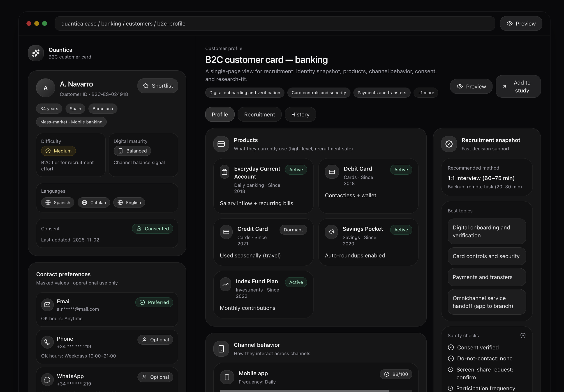
Task: Click the URL path address field
Action: [x=275, y=24]
